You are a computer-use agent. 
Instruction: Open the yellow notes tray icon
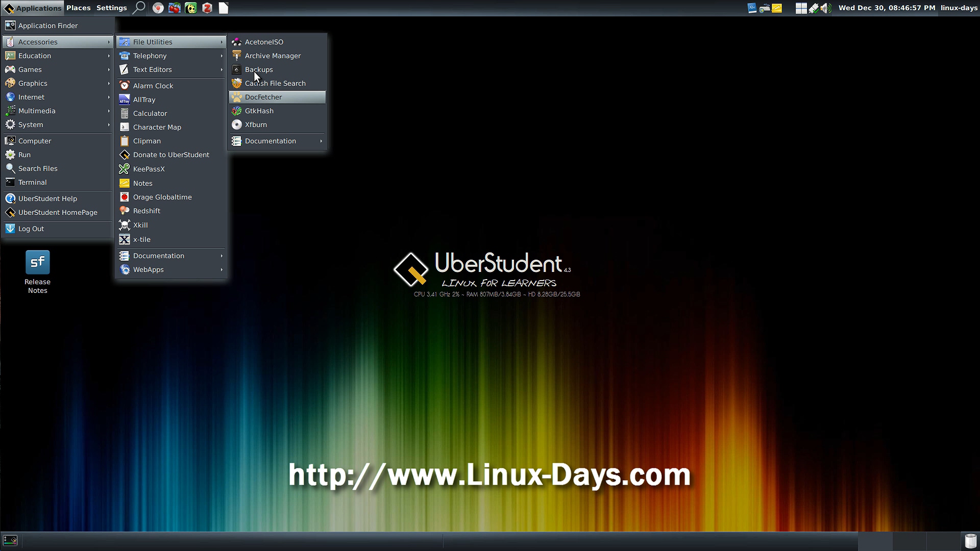coord(777,8)
